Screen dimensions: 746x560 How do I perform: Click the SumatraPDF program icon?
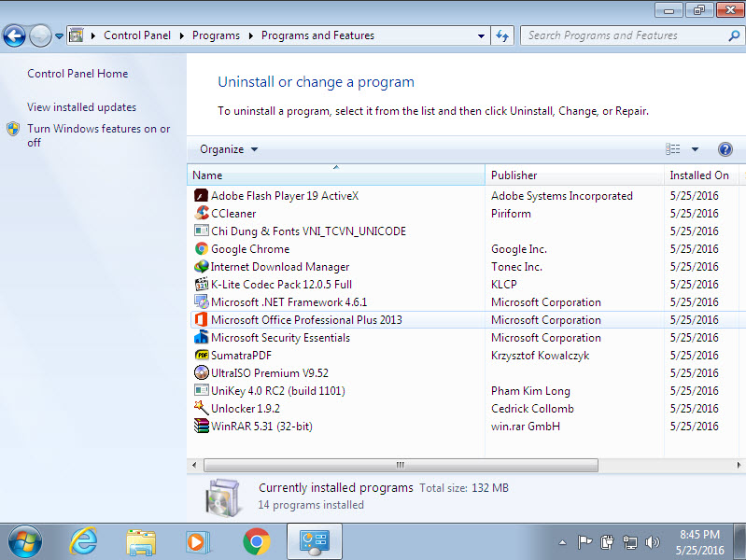tap(202, 355)
